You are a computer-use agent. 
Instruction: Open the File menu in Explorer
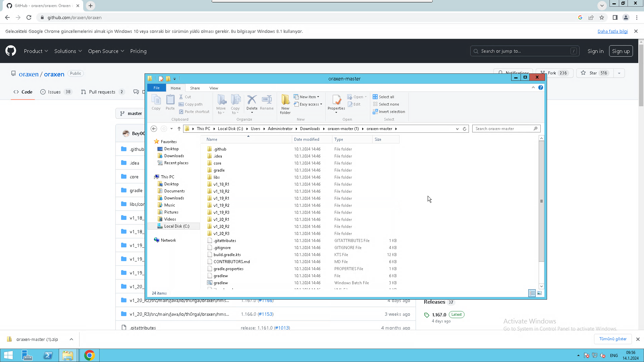157,88
